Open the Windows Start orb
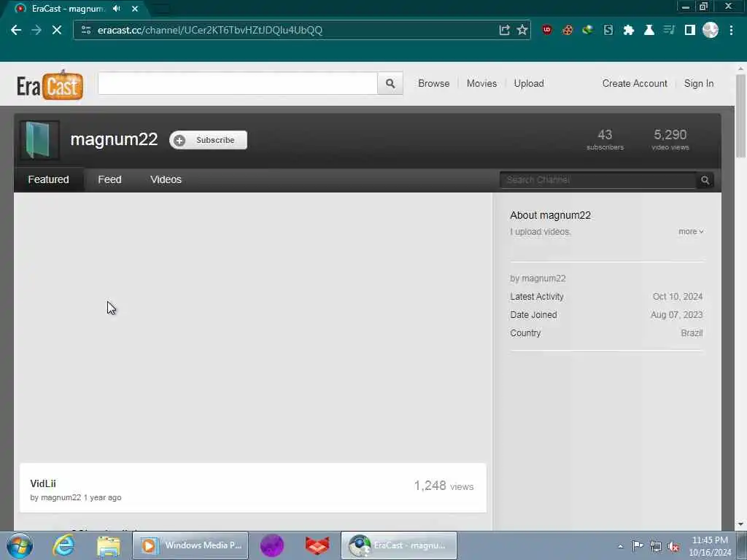 pyautogui.click(x=20, y=545)
